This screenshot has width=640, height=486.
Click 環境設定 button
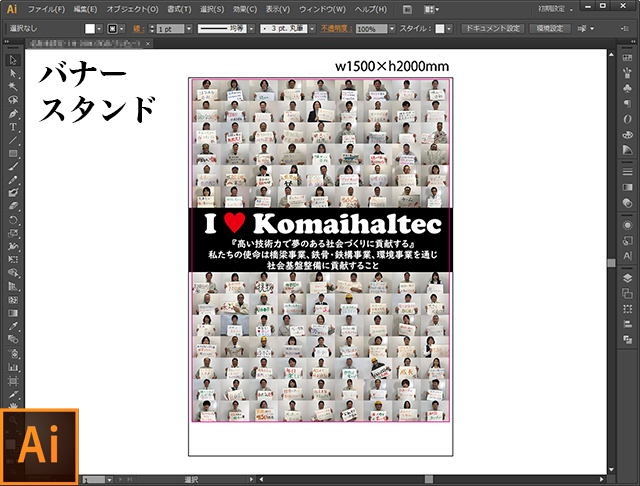click(x=550, y=29)
